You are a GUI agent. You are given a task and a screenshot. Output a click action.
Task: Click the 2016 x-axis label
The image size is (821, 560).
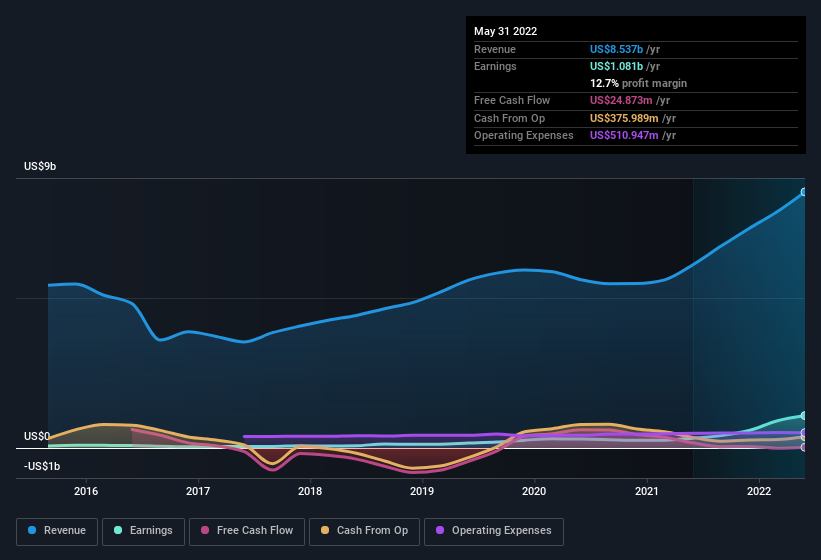point(86,491)
